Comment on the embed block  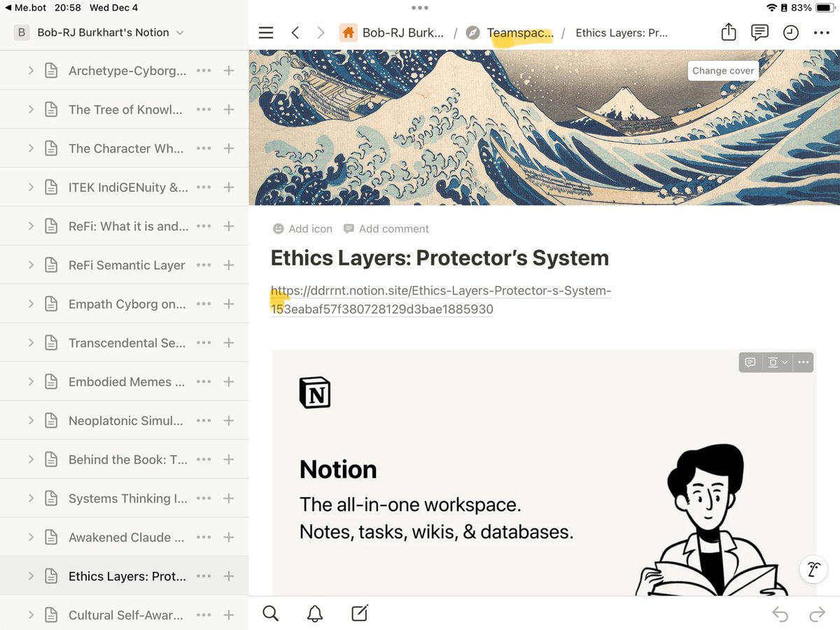click(x=750, y=362)
